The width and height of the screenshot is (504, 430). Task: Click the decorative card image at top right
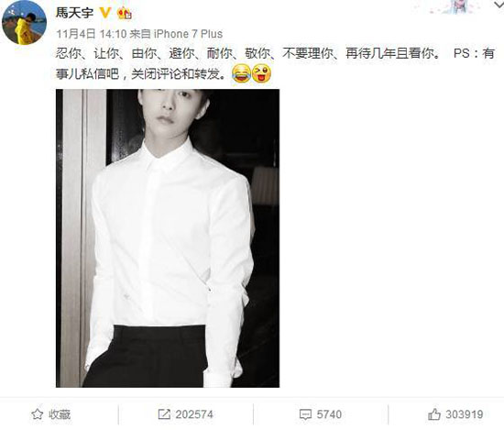click(x=456, y=7)
